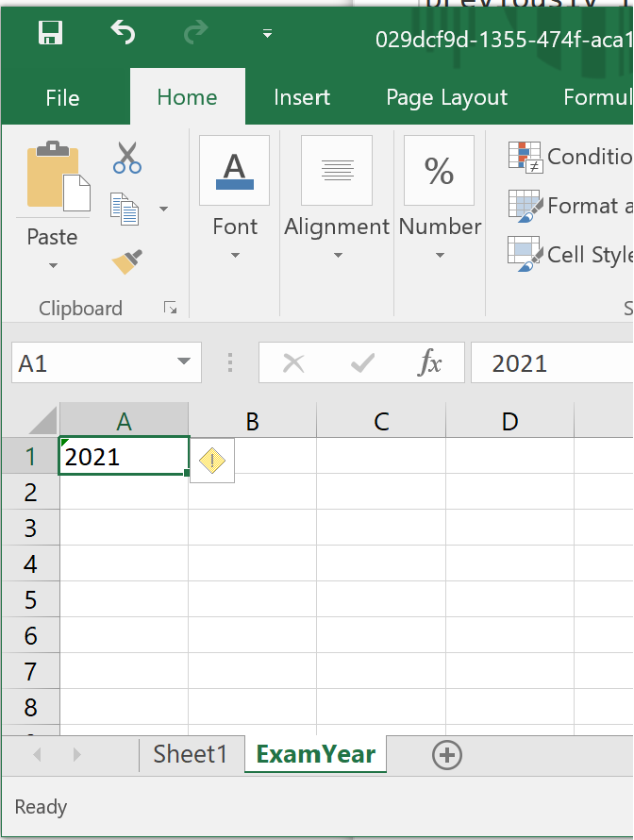634x840 pixels.
Task: Select the Format Painter brush icon
Action: point(126,260)
